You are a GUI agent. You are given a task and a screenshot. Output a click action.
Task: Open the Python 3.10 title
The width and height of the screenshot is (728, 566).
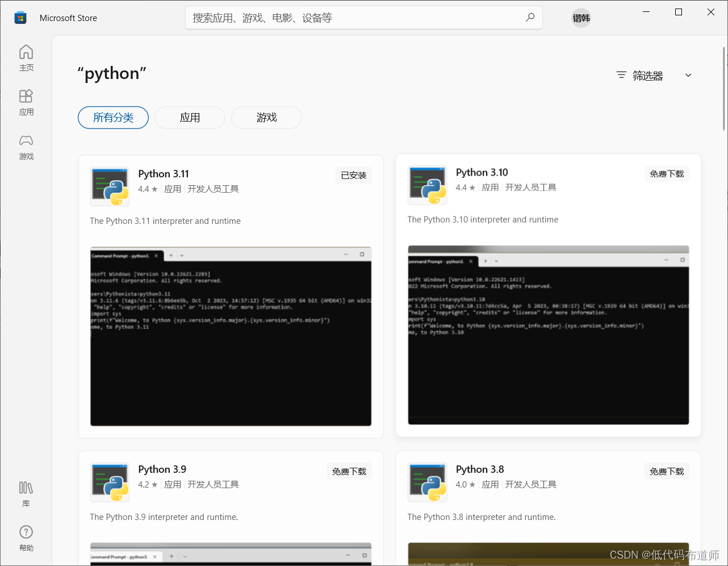(482, 173)
